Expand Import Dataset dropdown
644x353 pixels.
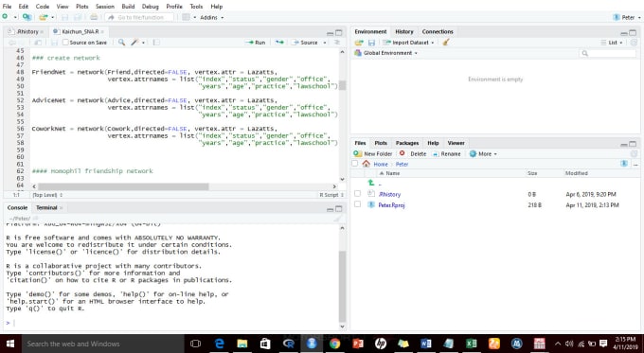(408, 43)
